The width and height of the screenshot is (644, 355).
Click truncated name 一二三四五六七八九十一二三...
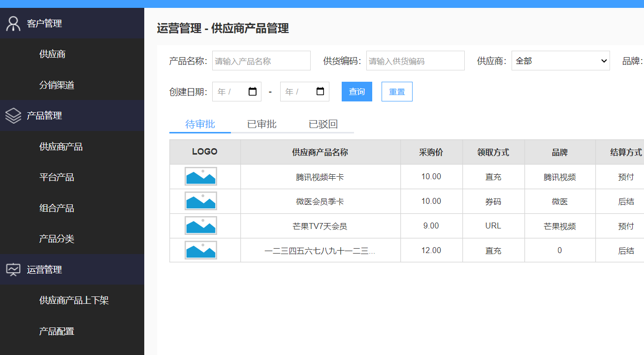click(320, 251)
